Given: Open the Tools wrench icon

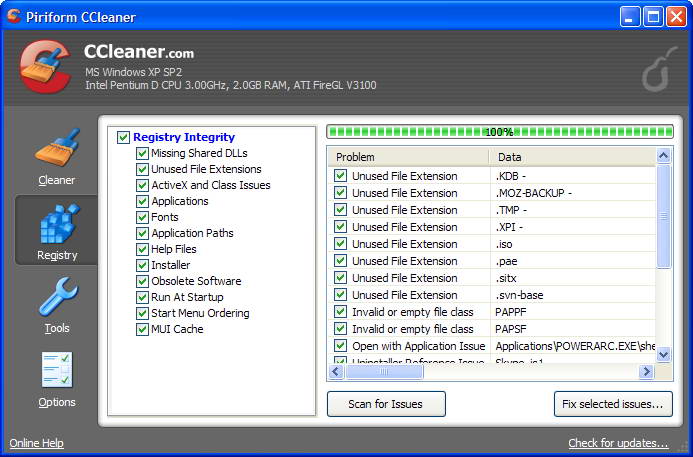Looking at the screenshot, I should point(57,298).
